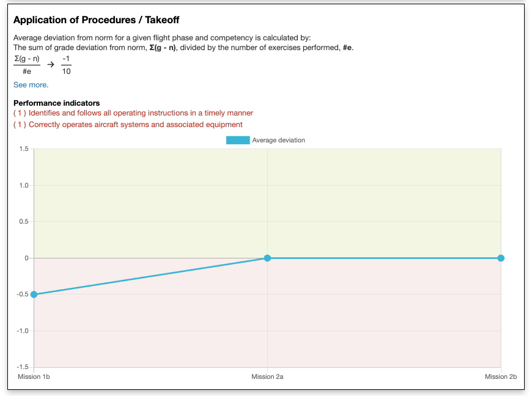Click the "Mission 2a" x-axis label
This screenshot has width=532, height=396.
point(267,376)
